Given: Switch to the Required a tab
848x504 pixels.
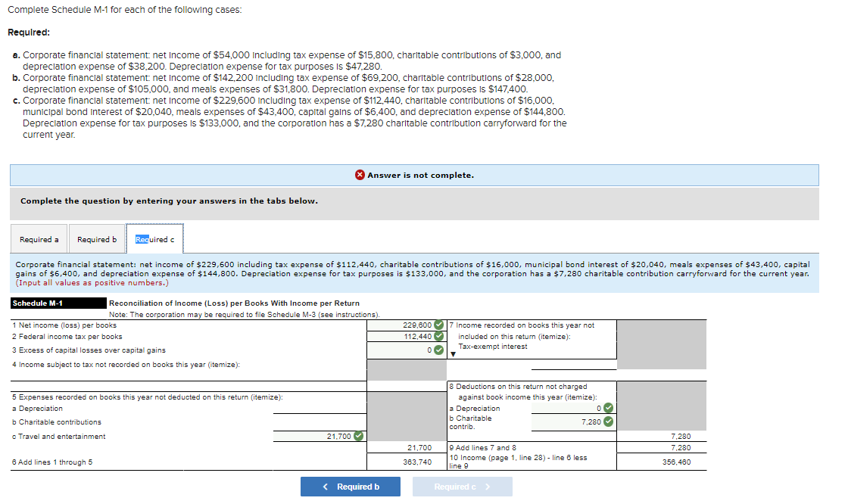Looking at the screenshot, I should [39, 238].
